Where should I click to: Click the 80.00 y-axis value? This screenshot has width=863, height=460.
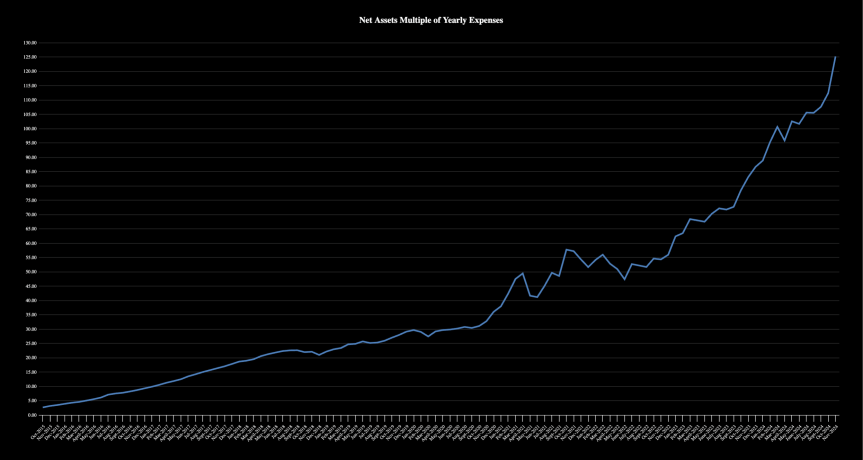[x=30, y=186]
